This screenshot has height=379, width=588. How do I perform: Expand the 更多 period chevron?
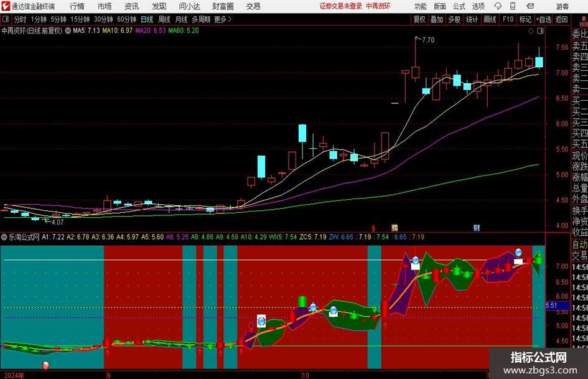(x=230, y=19)
